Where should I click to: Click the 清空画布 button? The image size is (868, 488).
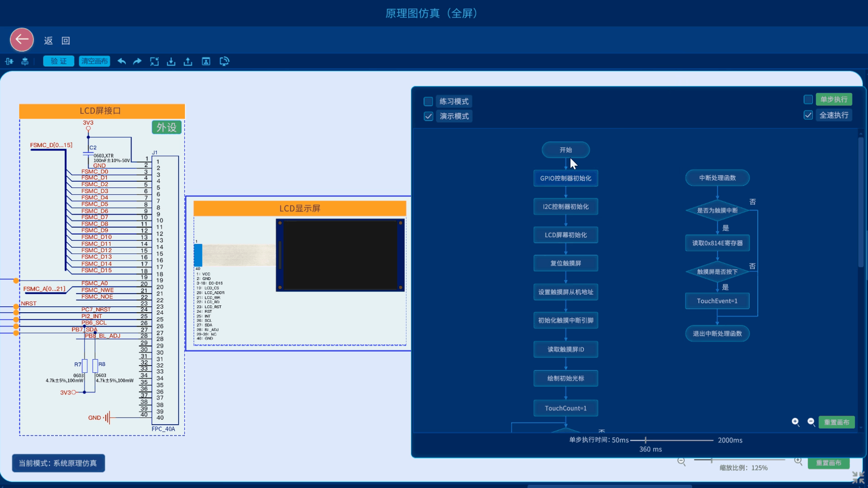[x=94, y=61]
